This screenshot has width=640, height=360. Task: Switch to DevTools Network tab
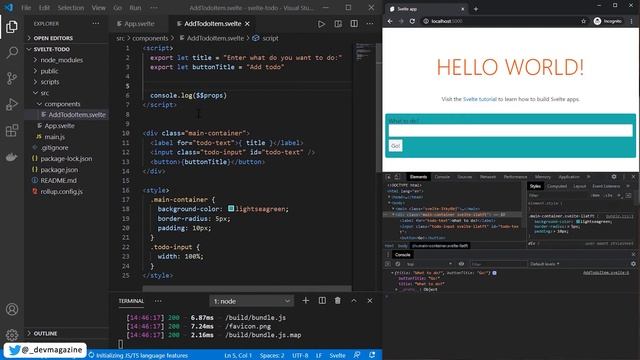point(488,177)
